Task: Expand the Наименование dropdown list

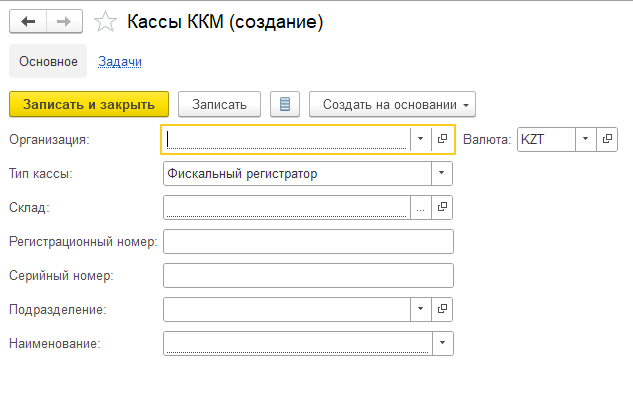Action: point(442,343)
